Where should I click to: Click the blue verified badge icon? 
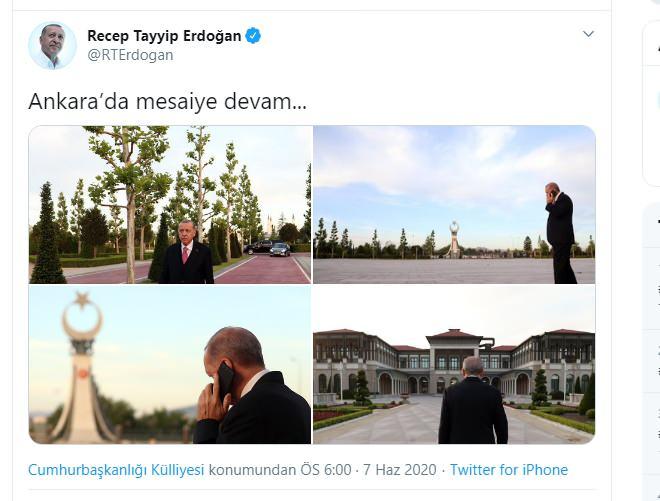[253, 36]
